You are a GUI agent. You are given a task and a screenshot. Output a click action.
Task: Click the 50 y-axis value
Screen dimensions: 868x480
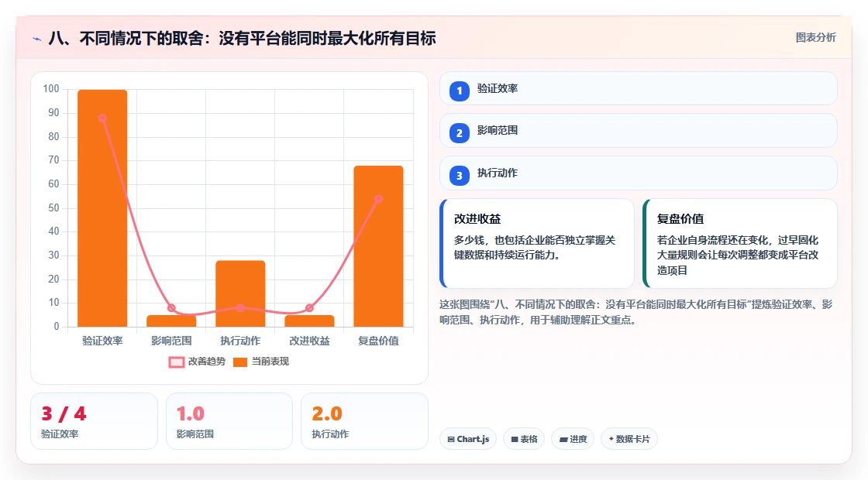pyautogui.click(x=53, y=208)
